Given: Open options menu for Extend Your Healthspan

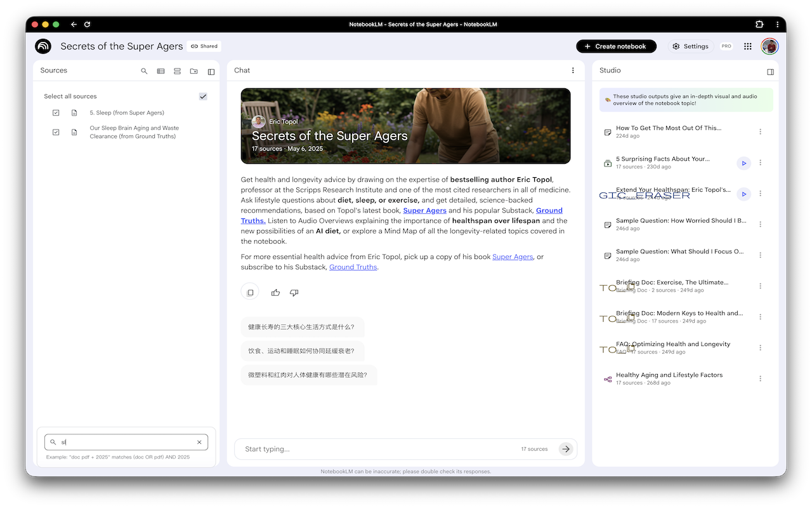Looking at the screenshot, I should pos(760,194).
